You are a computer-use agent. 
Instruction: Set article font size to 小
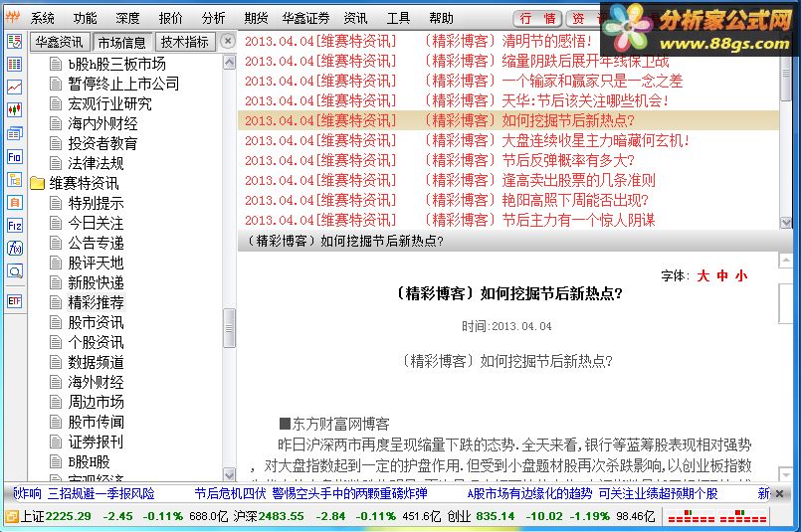click(741, 276)
